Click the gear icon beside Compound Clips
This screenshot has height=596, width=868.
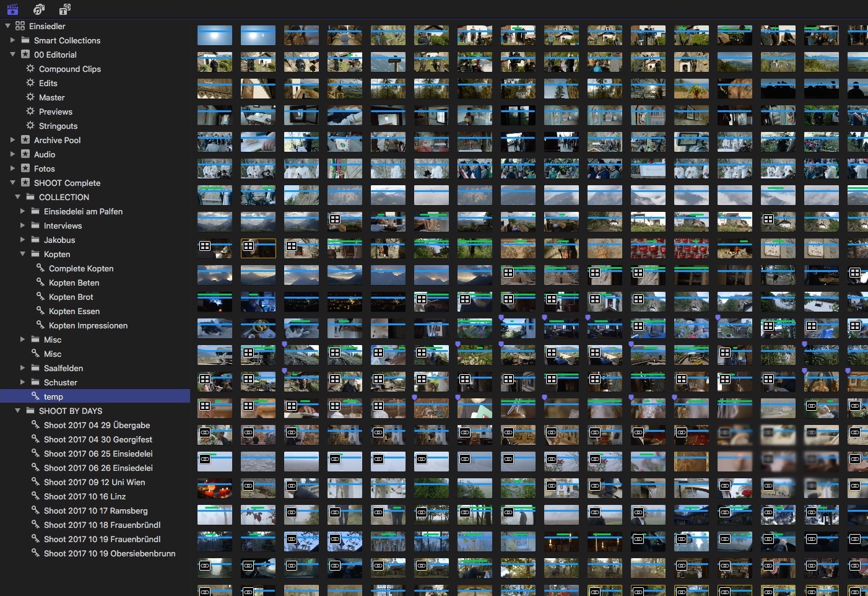click(30, 69)
